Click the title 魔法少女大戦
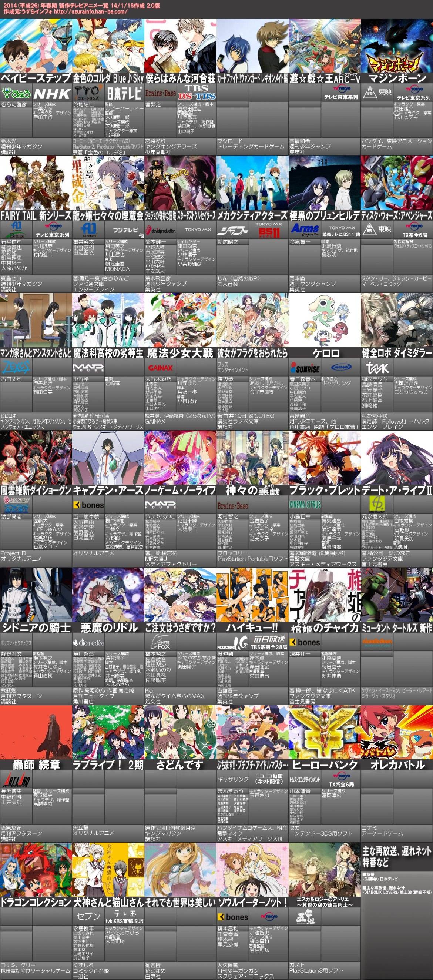 click(180, 353)
